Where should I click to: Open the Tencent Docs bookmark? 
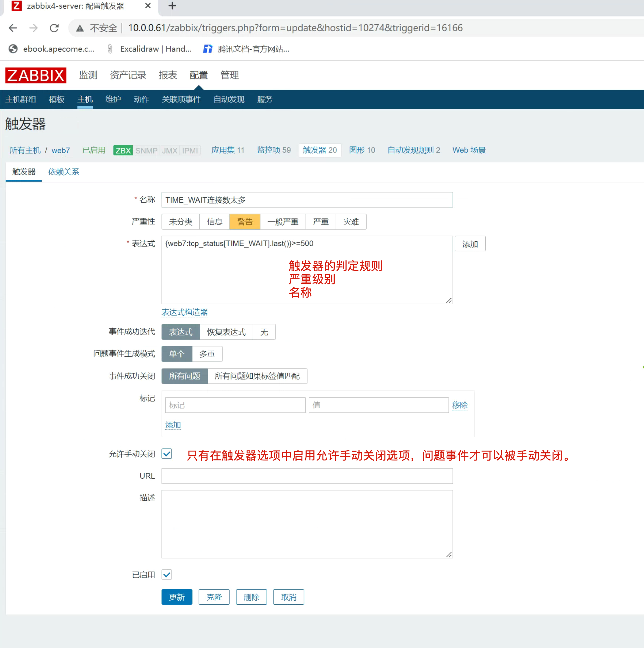click(x=247, y=49)
